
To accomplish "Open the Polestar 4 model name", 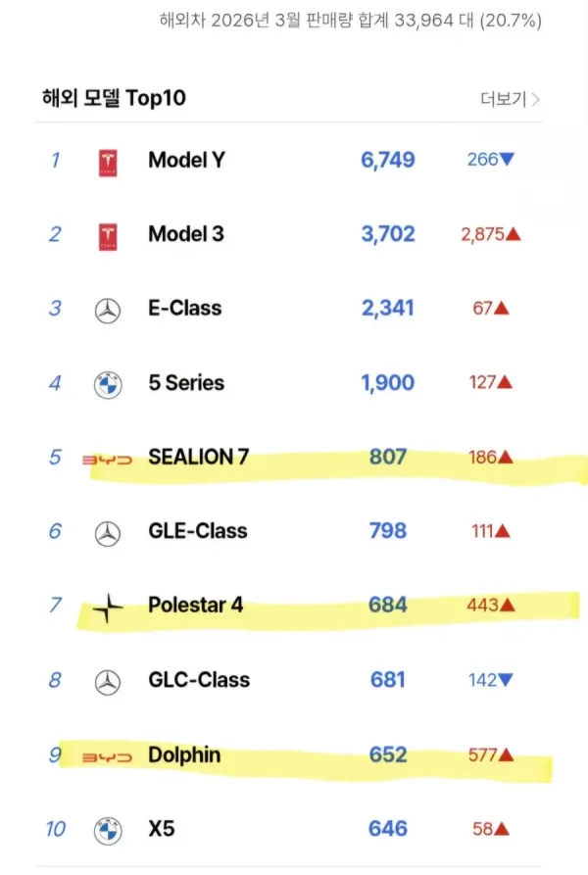I will [196, 606].
